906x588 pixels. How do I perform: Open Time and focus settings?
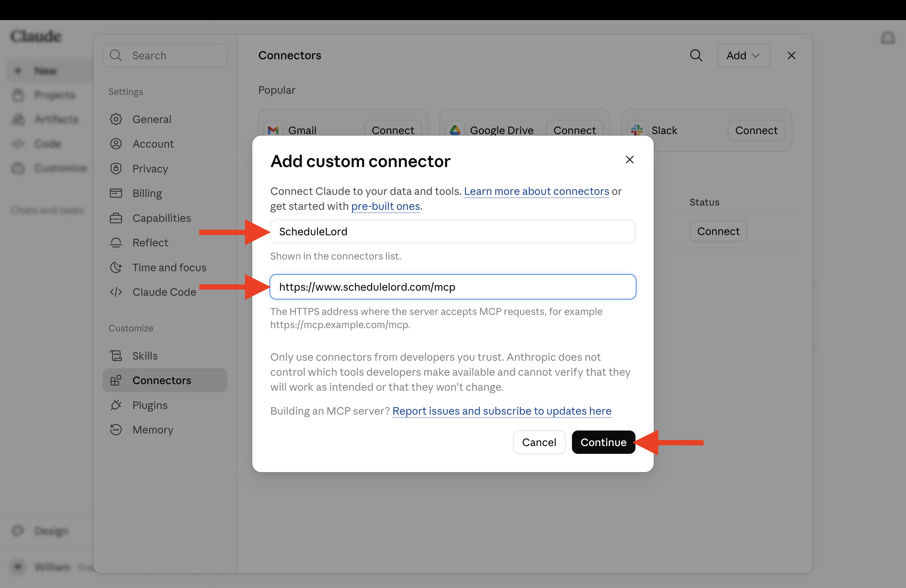pos(165,267)
